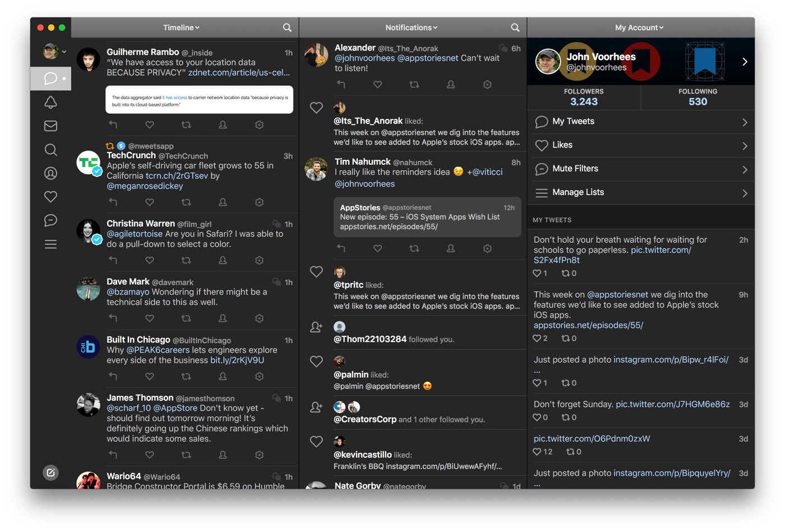Retweet the TechCrunch tweet
Viewport: 785px width, 532px height.
tap(186, 202)
